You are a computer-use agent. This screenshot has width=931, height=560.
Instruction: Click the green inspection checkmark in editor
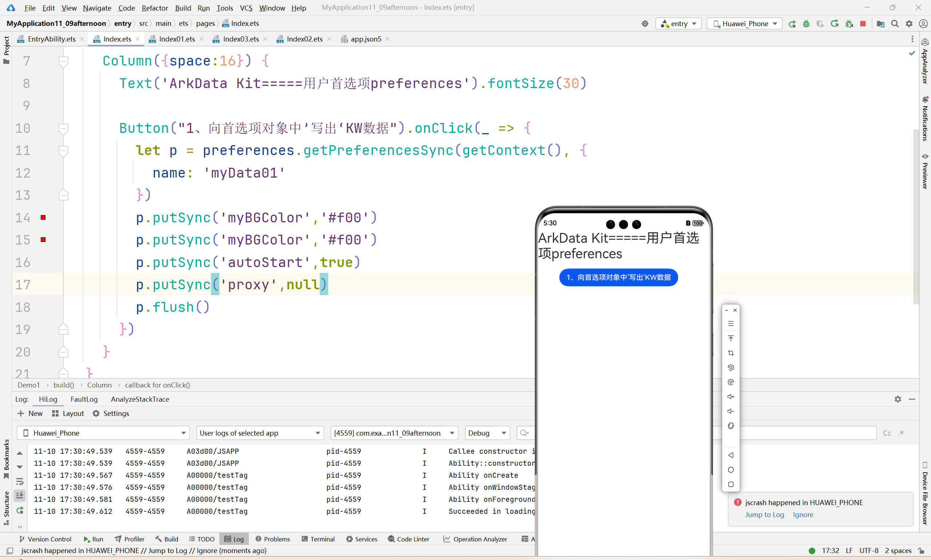point(912,53)
